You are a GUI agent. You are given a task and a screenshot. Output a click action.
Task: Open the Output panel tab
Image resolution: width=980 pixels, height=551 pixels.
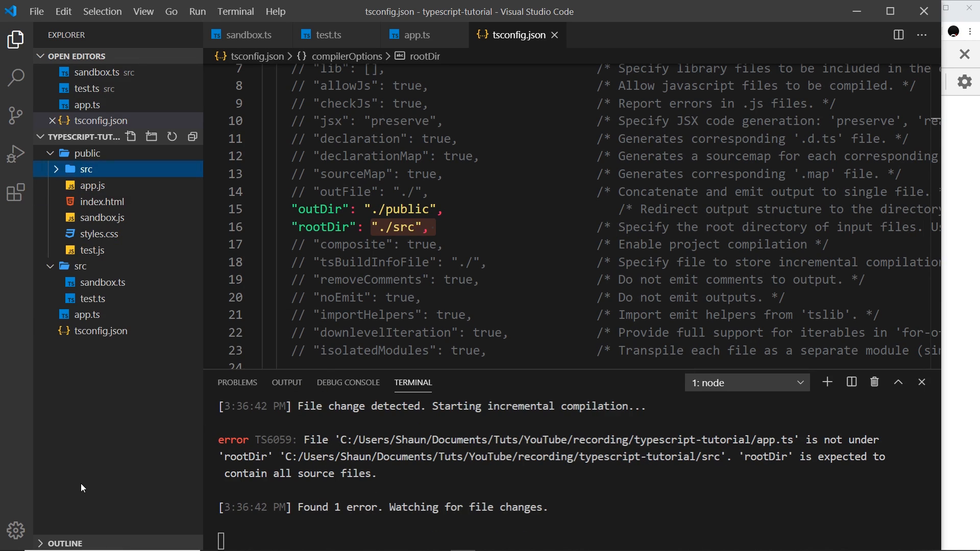point(287,382)
